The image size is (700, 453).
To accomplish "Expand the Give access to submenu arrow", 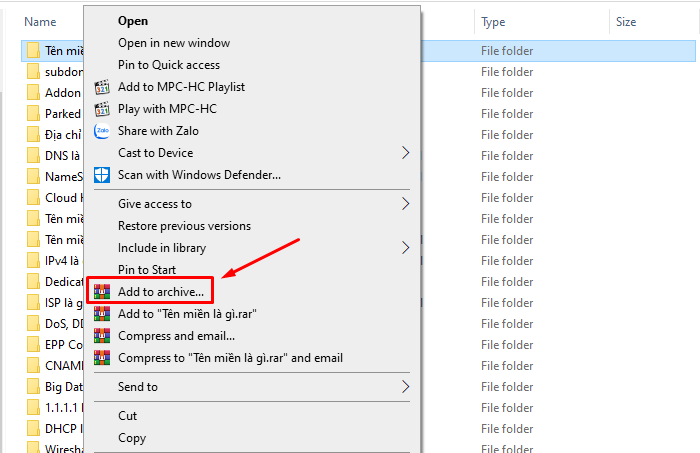I will 405,204.
